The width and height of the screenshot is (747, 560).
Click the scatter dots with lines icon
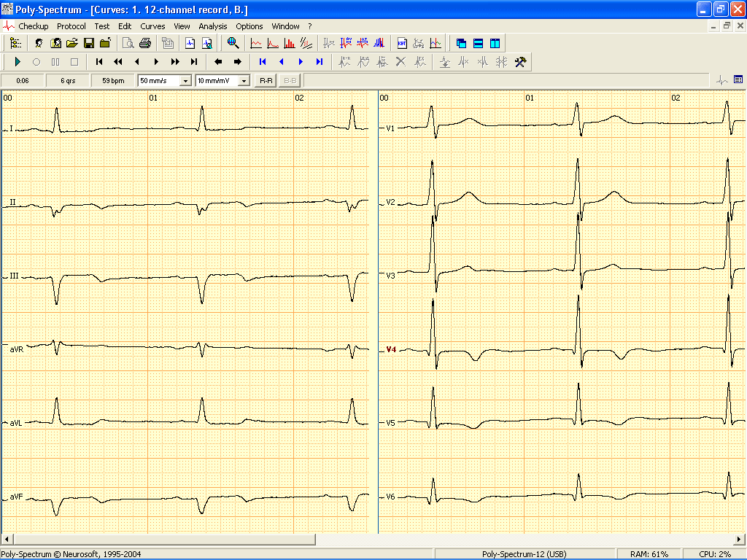[x=306, y=43]
